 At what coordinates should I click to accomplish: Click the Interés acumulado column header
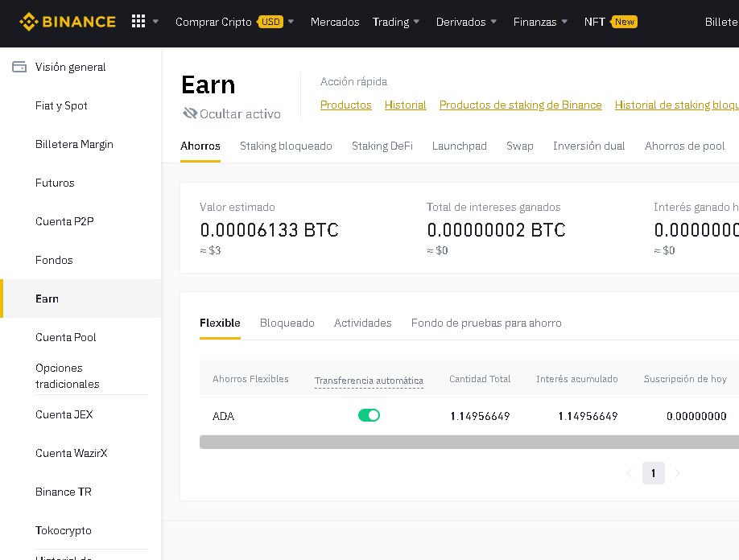pos(577,379)
